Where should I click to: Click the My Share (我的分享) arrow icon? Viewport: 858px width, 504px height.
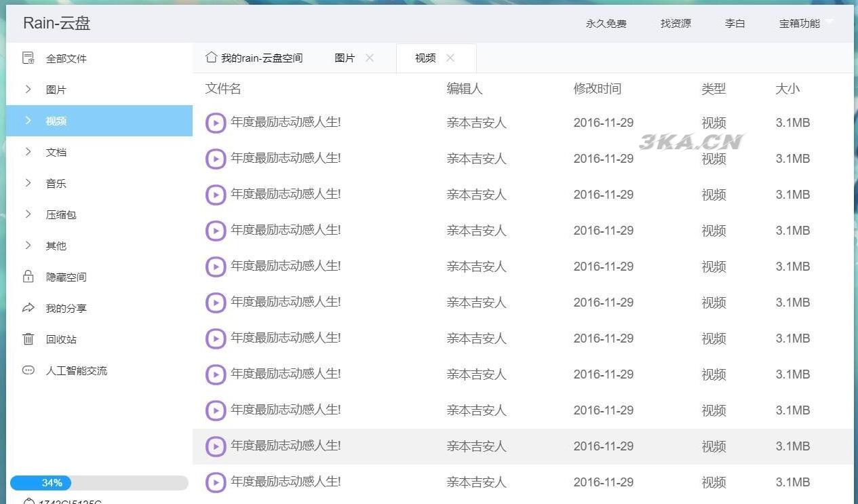[28, 308]
